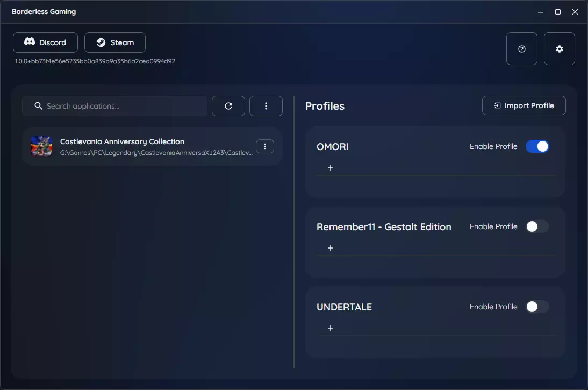
Task: Open settings via the gear icon
Action: [559, 49]
